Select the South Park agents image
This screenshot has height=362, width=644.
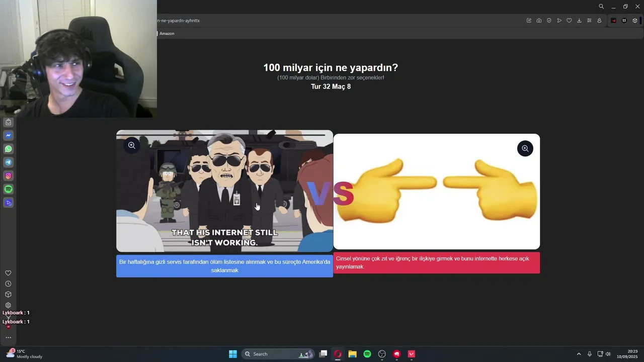coord(224,191)
